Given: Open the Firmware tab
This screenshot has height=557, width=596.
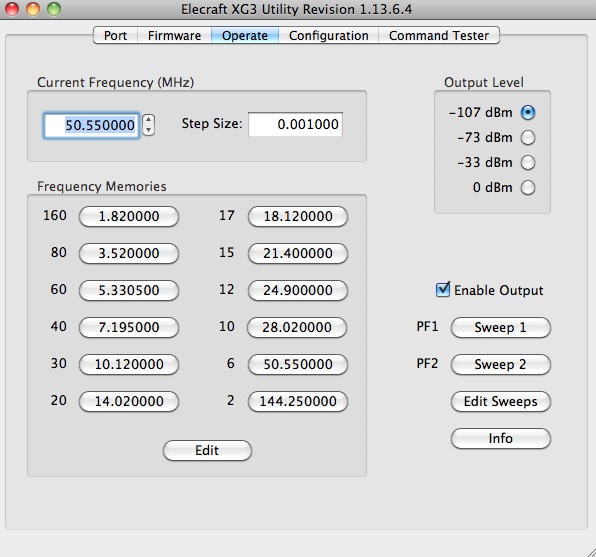Looking at the screenshot, I should 174,35.
